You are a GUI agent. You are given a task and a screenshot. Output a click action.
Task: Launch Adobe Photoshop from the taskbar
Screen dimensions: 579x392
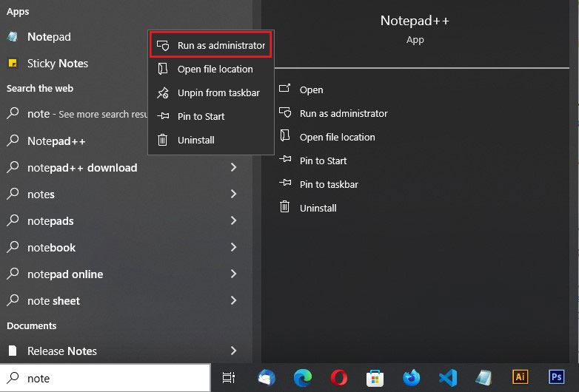[x=557, y=377]
